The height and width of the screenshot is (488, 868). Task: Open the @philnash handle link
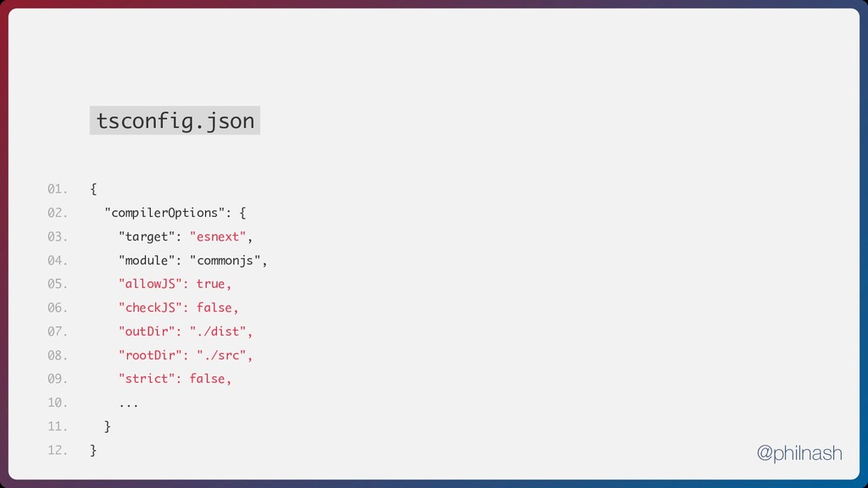(799, 453)
